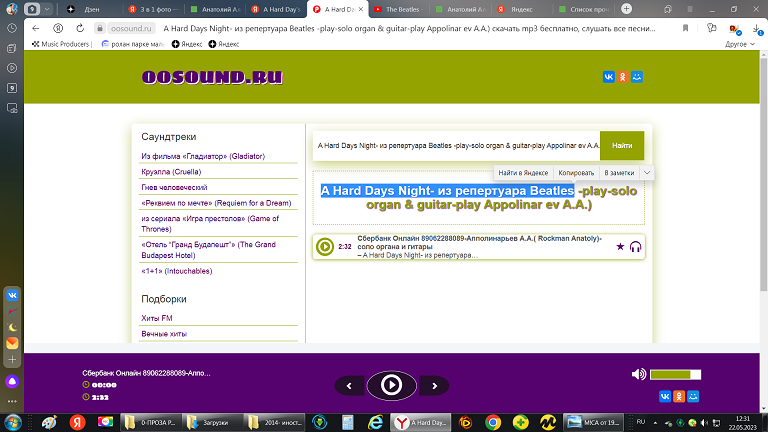Viewport: 768px width, 432px height.
Task: Open browser downloads icon
Action: [x=757, y=29]
